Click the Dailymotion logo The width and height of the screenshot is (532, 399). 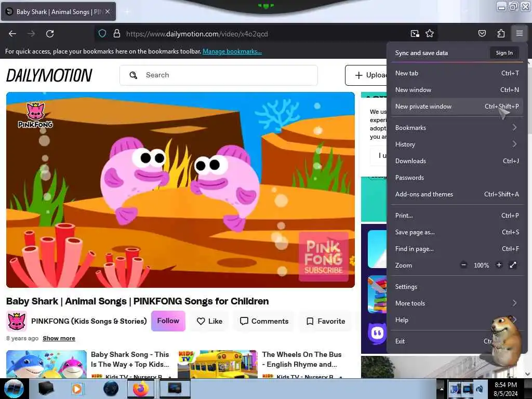click(49, 75)
